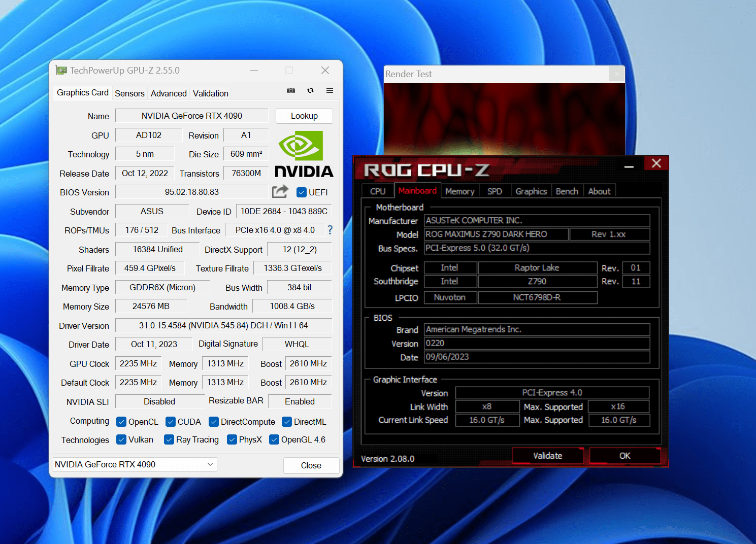Click the GPU-Z title bar app icon
The height and width of the screenshot is (544, 756).
[61, 71]
